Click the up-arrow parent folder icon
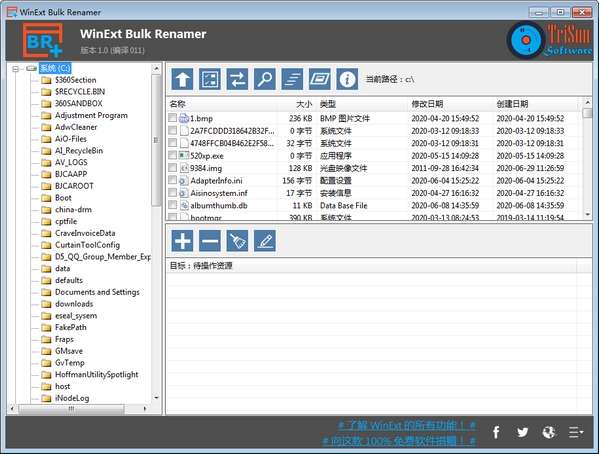This screenshot has width=599, height=454. pos(182,79)
